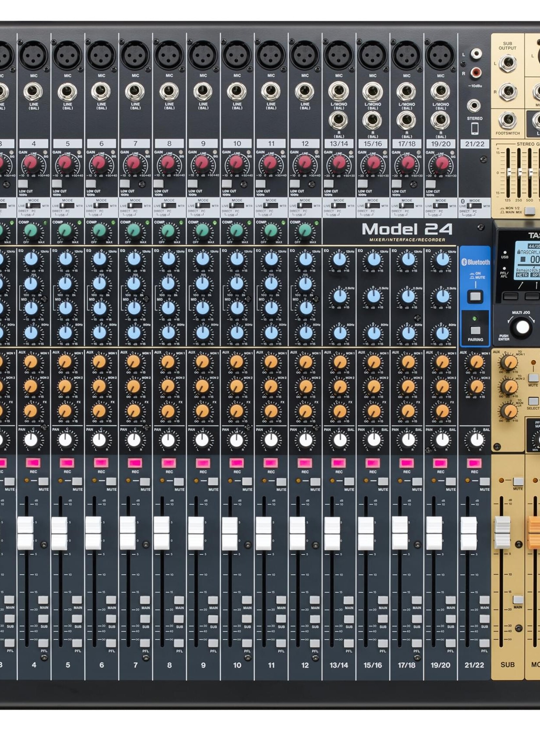Mute stereo channel 13/14
The width and height of the screenshot is (540, 756).
tap(349, 482)
